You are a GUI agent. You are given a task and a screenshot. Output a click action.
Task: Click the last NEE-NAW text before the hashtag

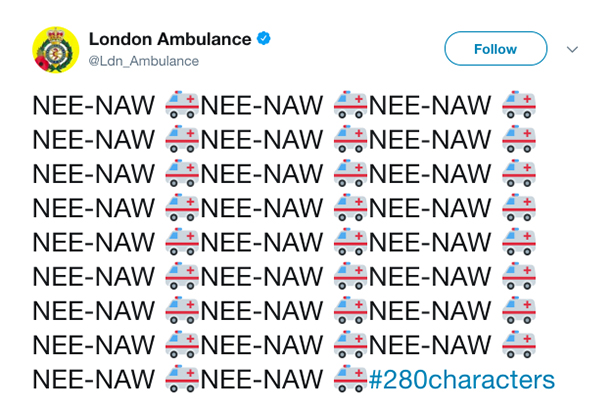click(262, 380)
